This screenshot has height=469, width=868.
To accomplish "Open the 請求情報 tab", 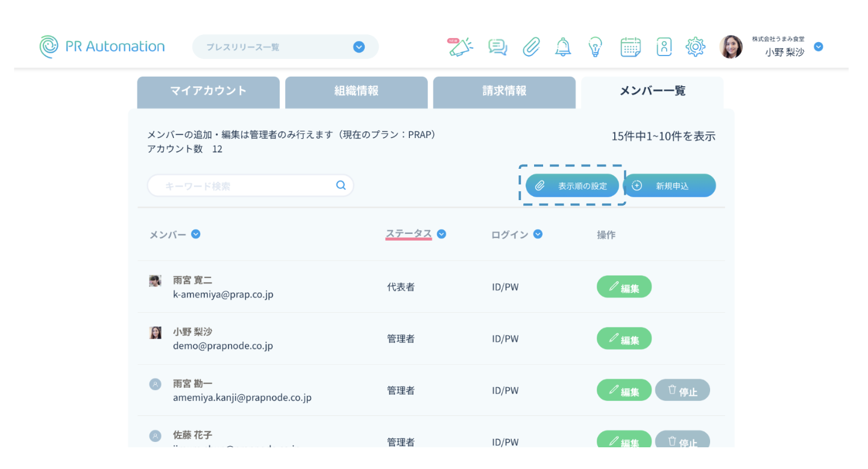I will coord(504,92).
